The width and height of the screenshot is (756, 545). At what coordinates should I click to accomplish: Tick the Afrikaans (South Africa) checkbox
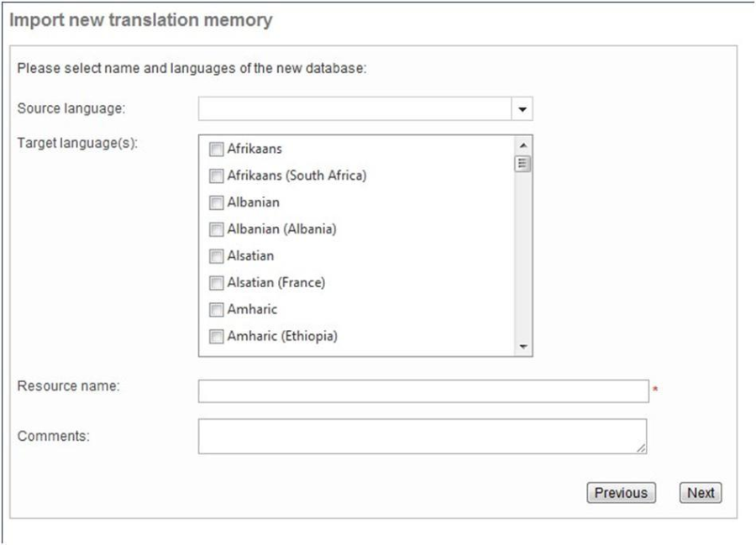216,176
